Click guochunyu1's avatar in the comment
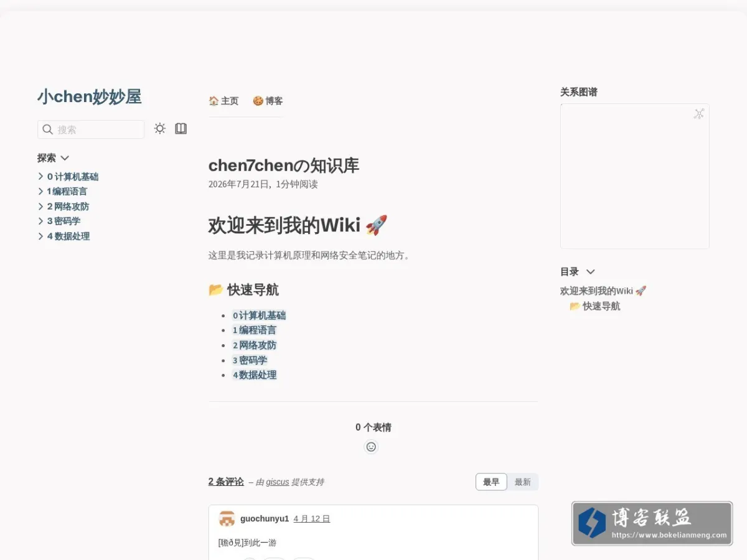747x560 pixels. tap(227, 519)
